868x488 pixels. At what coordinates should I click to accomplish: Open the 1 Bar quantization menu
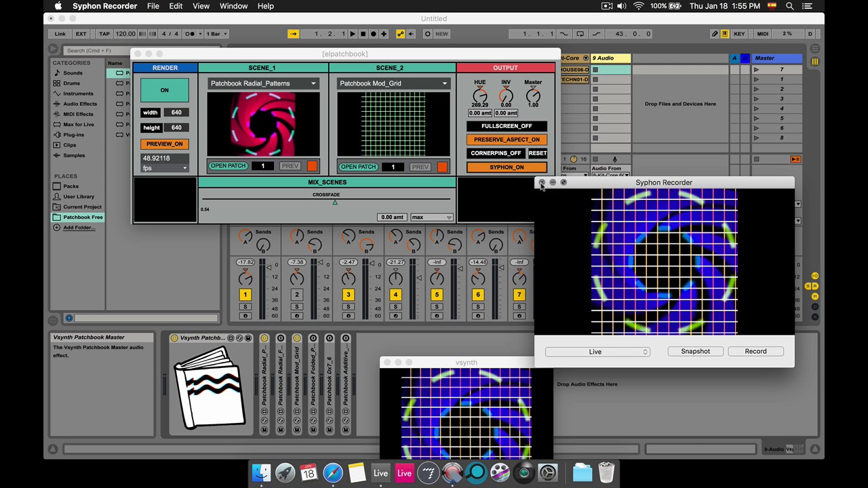[x=216, y=34]
